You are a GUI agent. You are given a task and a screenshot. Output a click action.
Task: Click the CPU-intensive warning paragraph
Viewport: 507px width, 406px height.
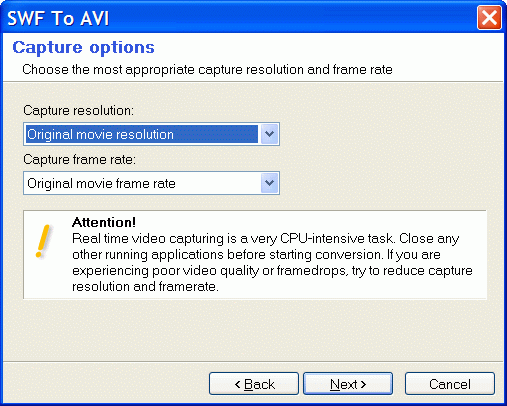pos(272,262)
